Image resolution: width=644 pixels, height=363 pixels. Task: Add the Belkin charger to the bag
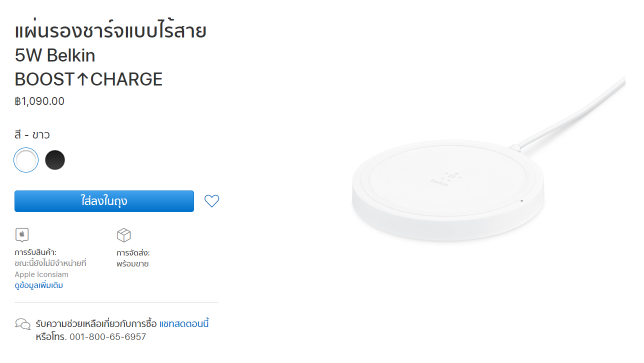click(x=104, y=200)
